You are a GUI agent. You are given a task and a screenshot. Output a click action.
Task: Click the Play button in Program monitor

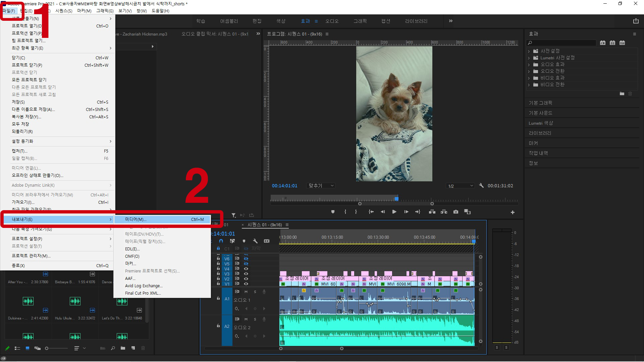tap(394, 212)
